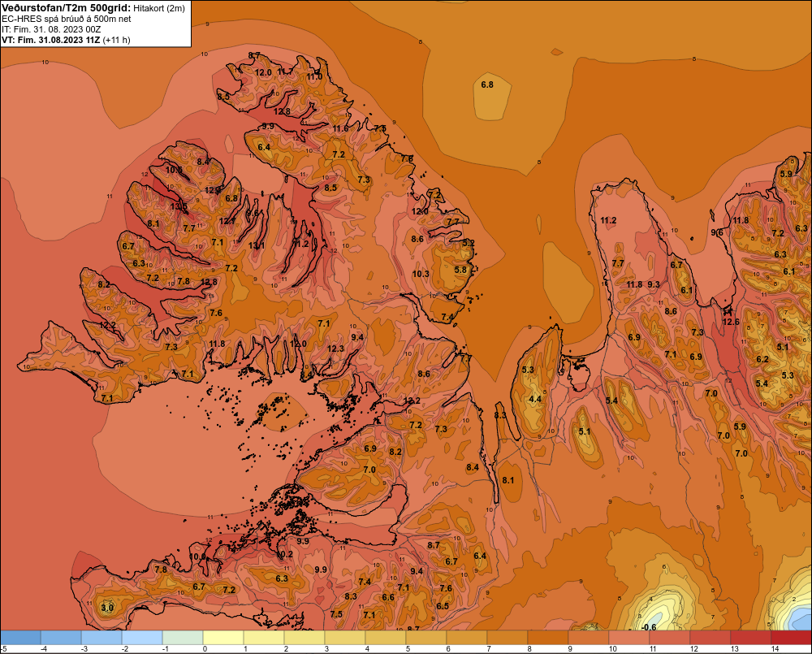This screenshot has width=812, height=654.
Task: Click the '6.2' temperature value
Action: coord(762,359)
